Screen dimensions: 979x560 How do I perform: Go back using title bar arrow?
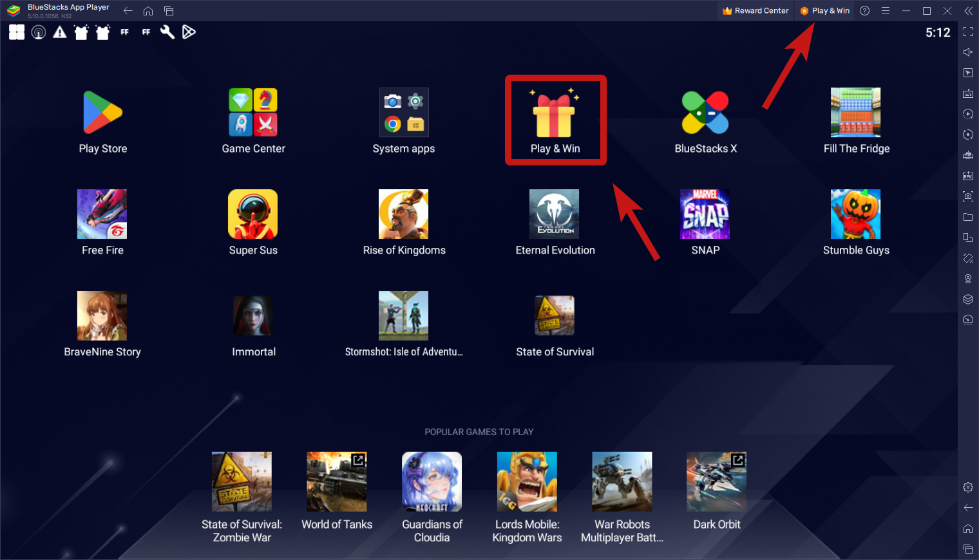[128, 11]
